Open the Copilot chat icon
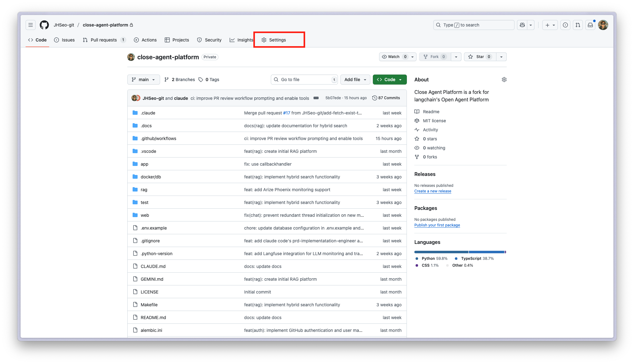 (522, 25)
